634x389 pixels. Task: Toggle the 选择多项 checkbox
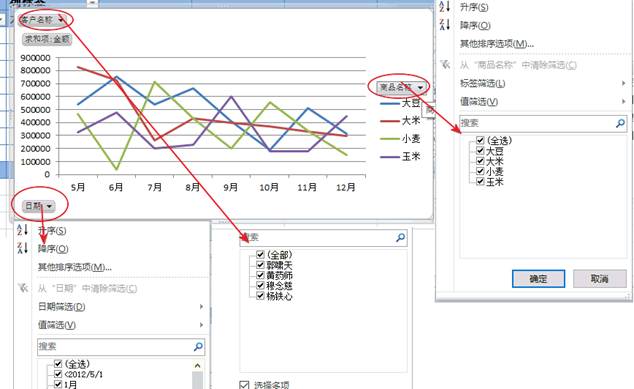(244, 385)
